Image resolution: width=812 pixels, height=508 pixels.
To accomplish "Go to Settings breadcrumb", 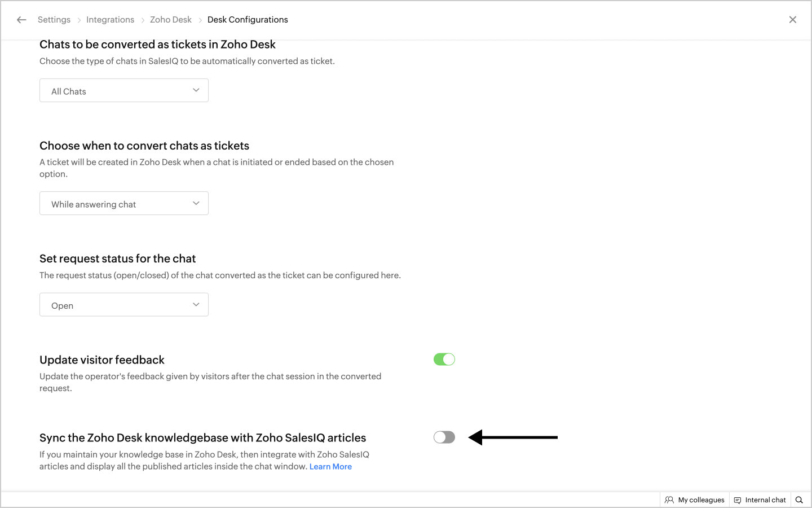I will pos(54,20).
